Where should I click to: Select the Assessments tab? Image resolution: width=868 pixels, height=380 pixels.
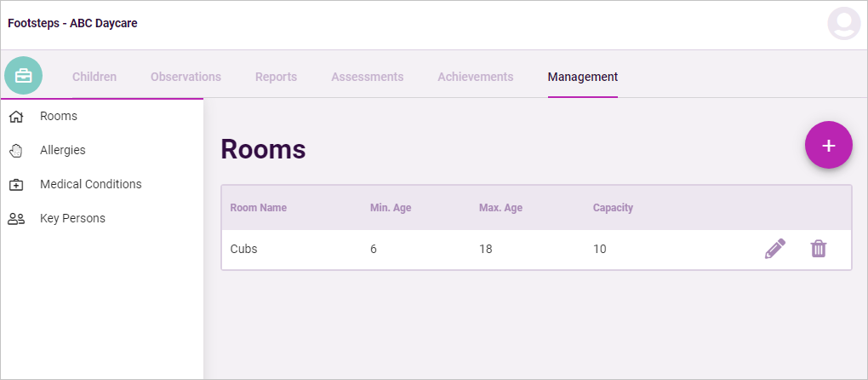[x=368, y=77]
